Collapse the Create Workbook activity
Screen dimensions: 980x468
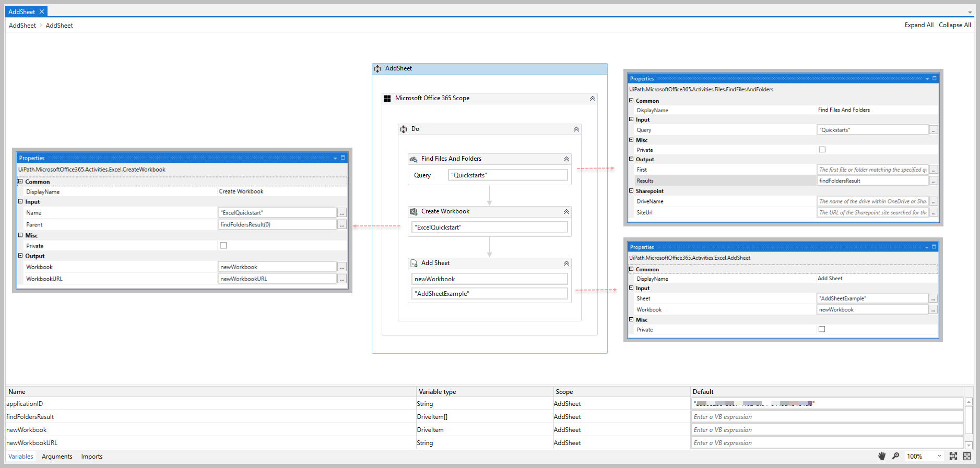566,212
